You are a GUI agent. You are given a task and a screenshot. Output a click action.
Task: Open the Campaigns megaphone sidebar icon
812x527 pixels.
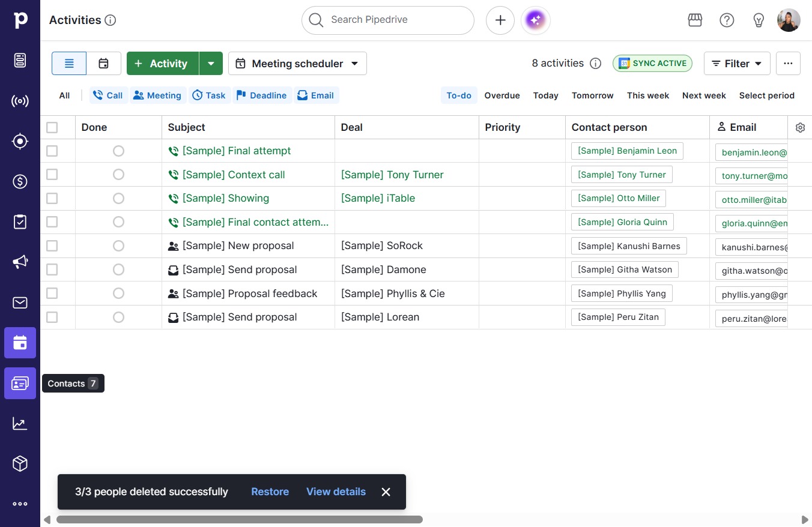20,262
